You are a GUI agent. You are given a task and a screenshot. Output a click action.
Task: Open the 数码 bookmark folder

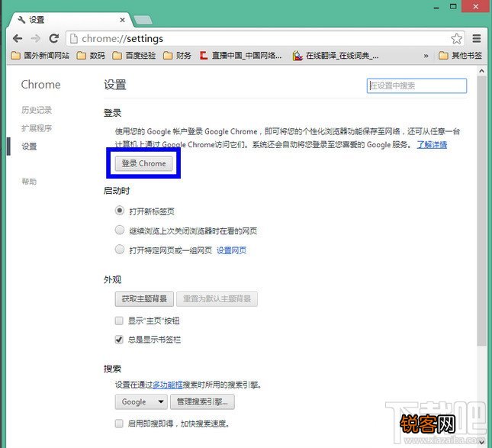(91, 56)
